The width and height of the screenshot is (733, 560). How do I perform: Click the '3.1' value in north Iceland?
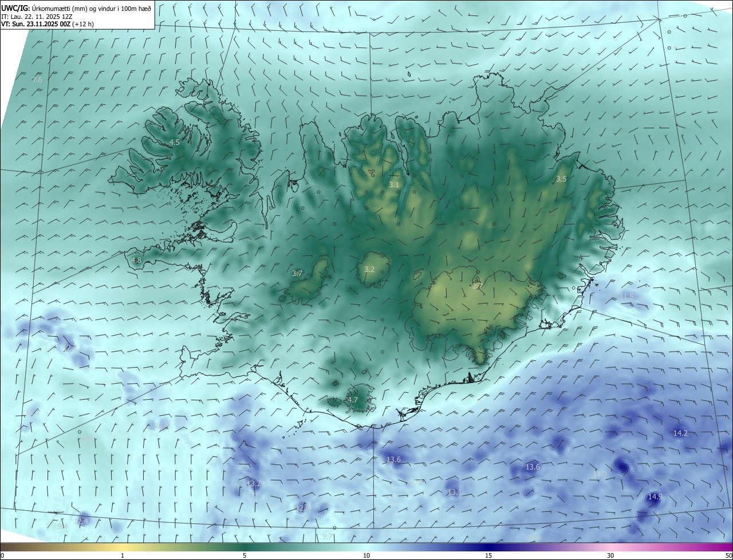[394, 184]
